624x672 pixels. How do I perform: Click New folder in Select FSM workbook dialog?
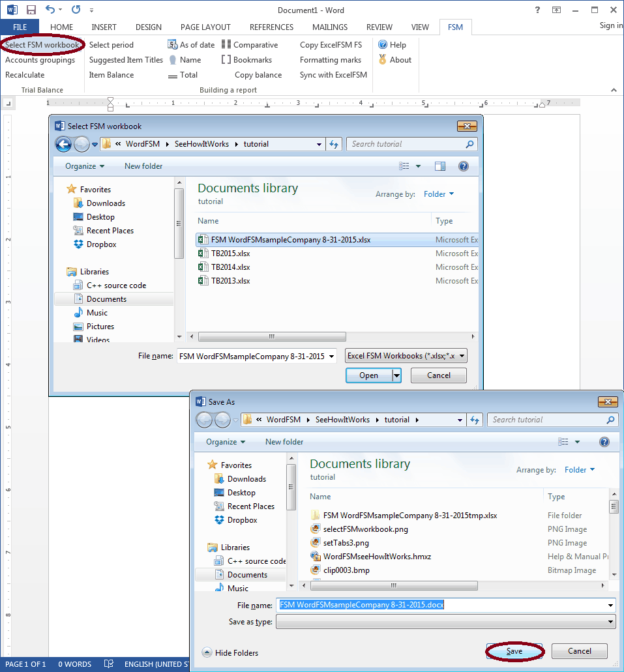[143, 166]
